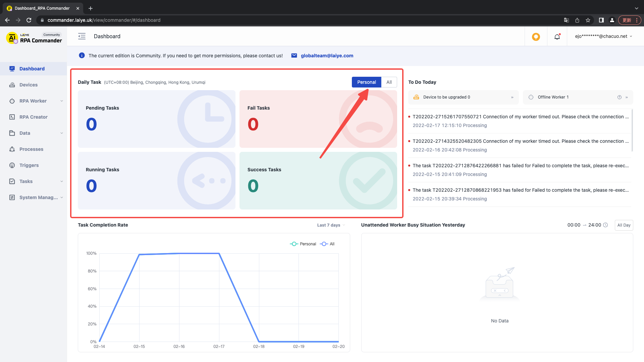
Task: Toggle All series in chart legend
Action: 327,244
